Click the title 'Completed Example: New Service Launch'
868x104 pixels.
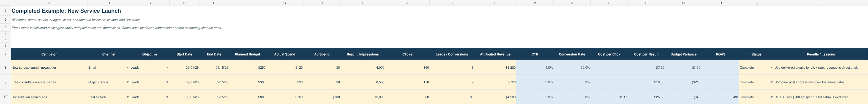click(66, 11)
